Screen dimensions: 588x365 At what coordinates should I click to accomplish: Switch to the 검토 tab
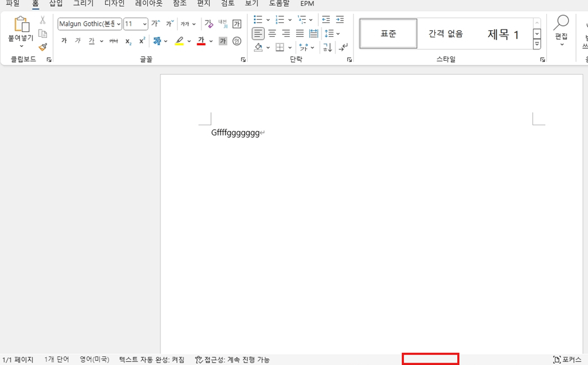[x=227, y=4]
